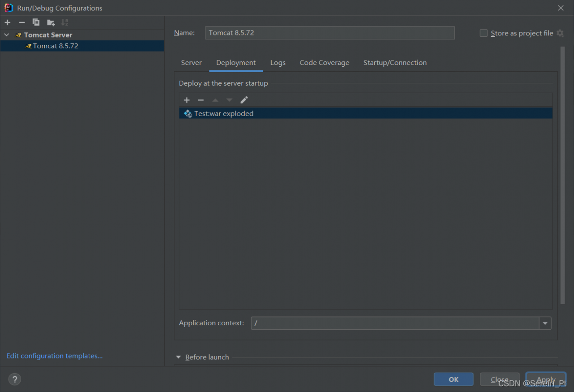
Task: Switch to the Logs tab
Action: click(x=278, y=63)
